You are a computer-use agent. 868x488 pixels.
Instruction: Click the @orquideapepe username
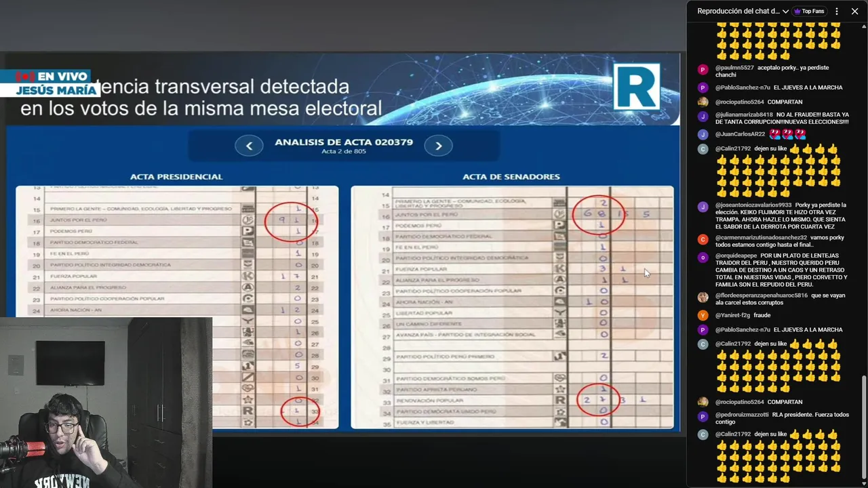click(736, 256)
